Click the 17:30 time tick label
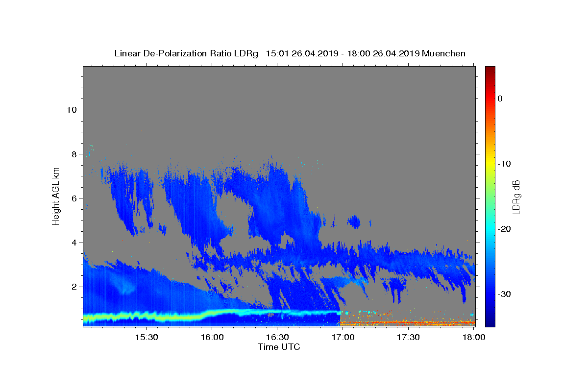Image resolution: width=588 pixels, height=392 pixels. (408, 337)
